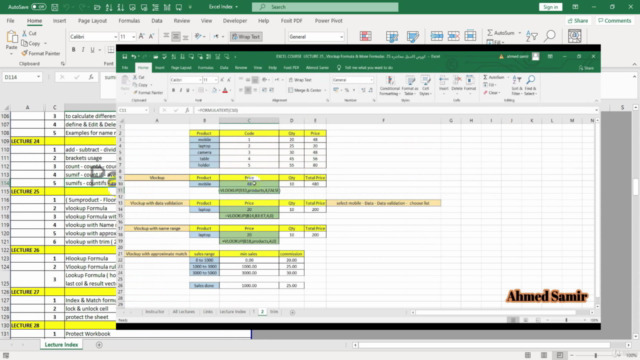Select the Lecture Index sheet tab
Screen dimensions: 640x360
coord(61,345)
